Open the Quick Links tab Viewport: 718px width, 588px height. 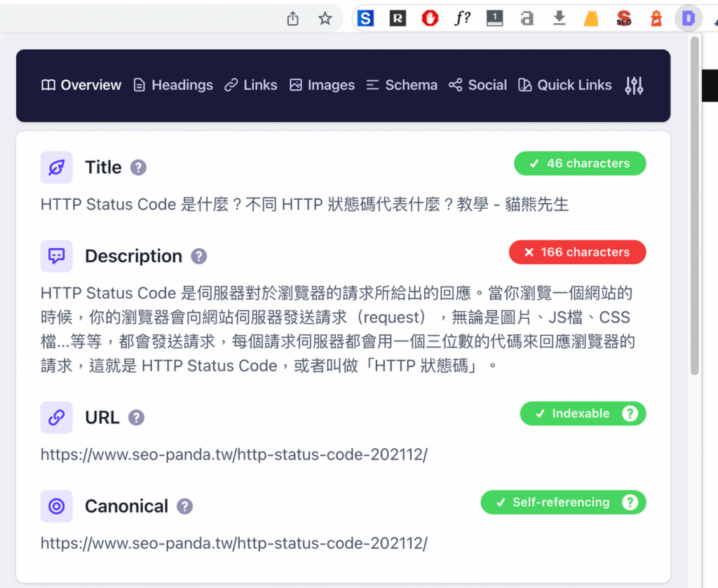click(x=564, y=85)
